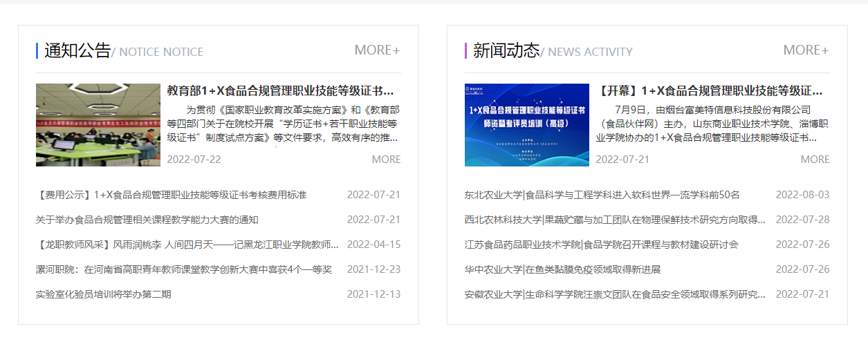Open the 【龙职教师风采】 article

click(187, 245)
